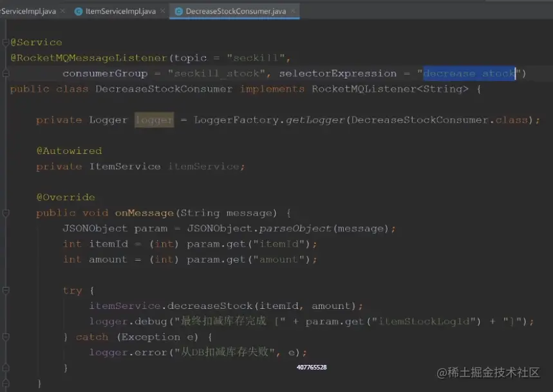
Task: Switch to the ItemServiceImpl.java tab
Action: point(120,12)
